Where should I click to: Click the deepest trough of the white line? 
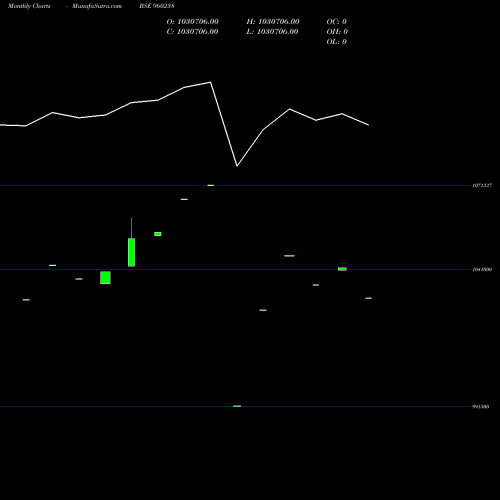[237, 166]
